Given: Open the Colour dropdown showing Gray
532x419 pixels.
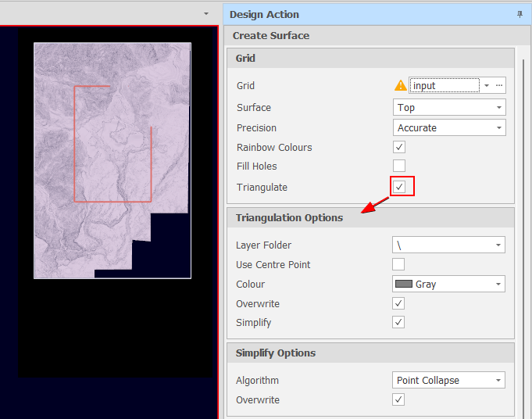Looking at the screenshot, I should pyautogui.click(x=448, y=284).
